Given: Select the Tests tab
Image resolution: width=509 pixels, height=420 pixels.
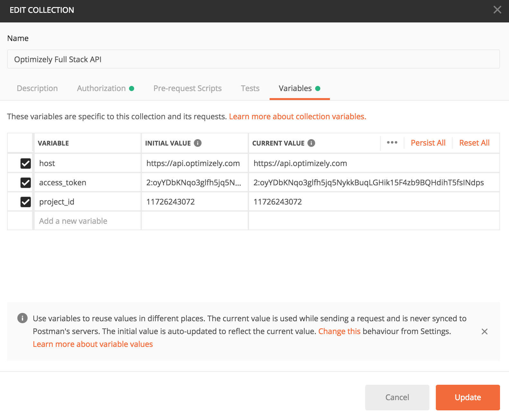Looking at the screenshot, I should coord(250,88).
